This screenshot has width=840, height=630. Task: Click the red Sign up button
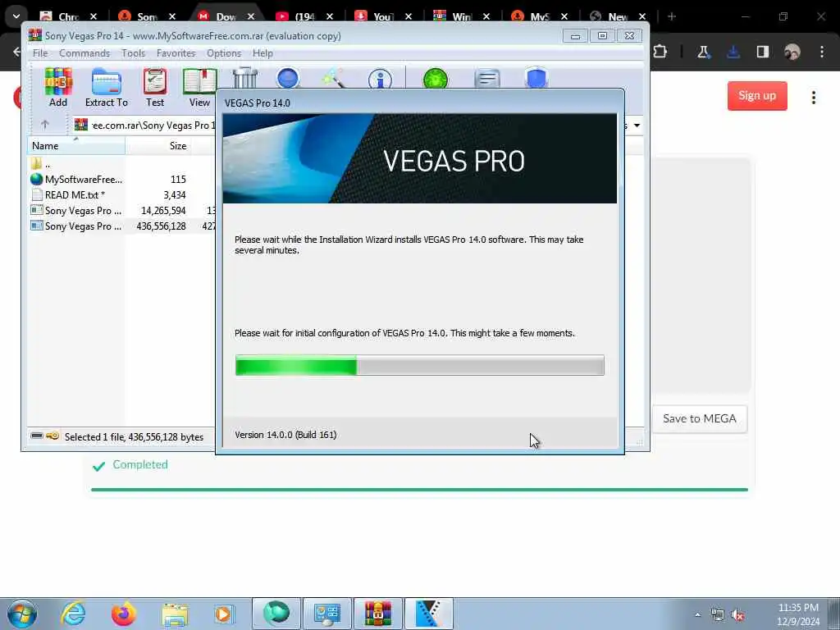(757, 95)
